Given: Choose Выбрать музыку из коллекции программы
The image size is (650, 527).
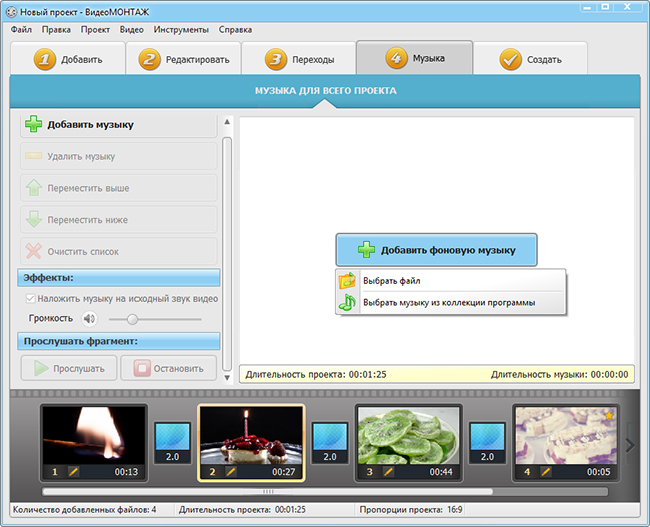Looking at the screenshot, I should 451,302.
